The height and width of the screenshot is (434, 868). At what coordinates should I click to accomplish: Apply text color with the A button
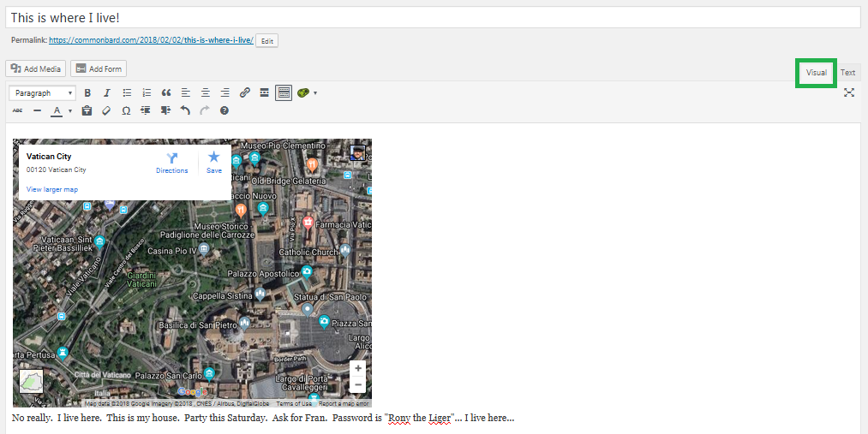57,111
